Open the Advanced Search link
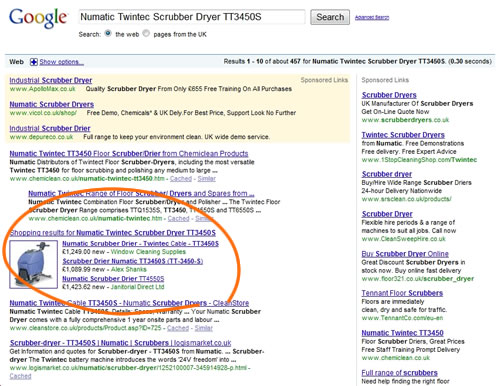 point(372,17)
